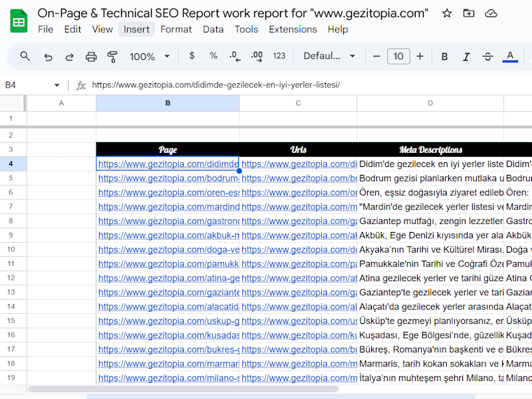Star this spreadsheet document
This screenshot has height=399, width=532.
447,13
